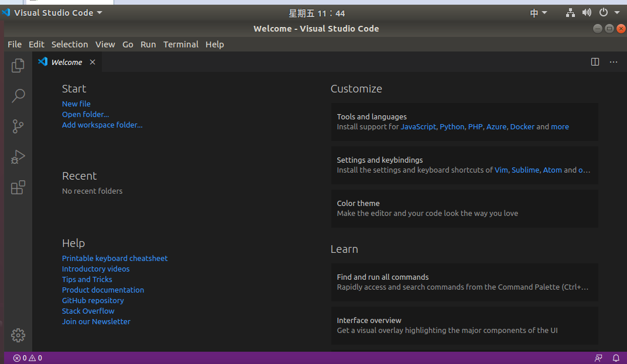This screenshot has height=364, width=627.
Task: Click Add workspace folder... link
Action: [x=102, y=125]
